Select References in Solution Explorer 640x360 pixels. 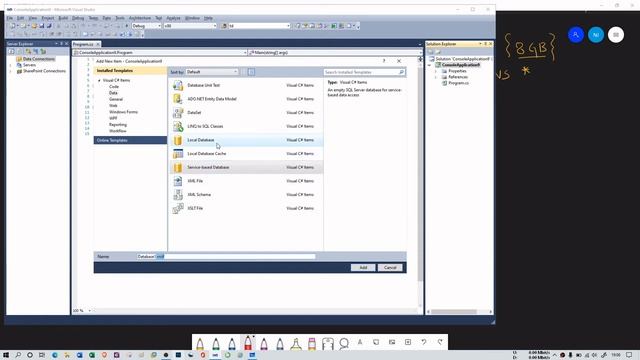(x=458, y=77)
